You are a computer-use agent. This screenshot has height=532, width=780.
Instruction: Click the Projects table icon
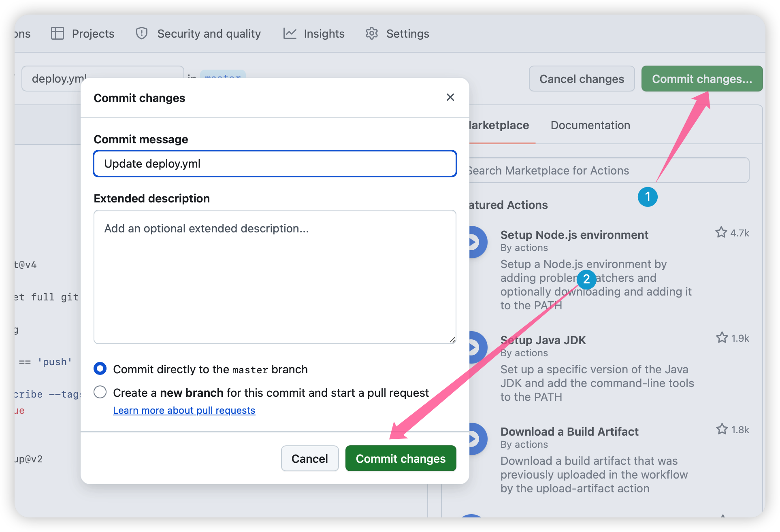tap(58, 34)
